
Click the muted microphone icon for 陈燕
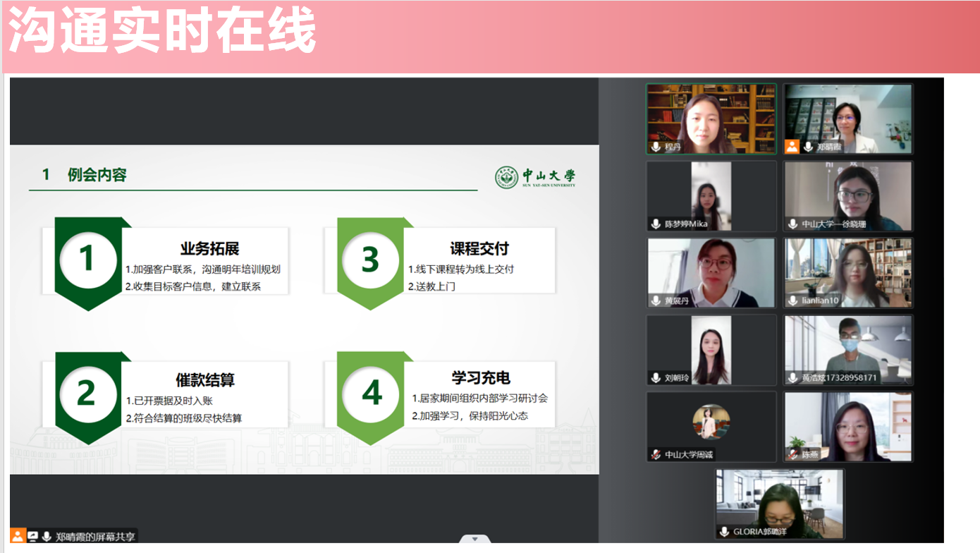[x=792, y=455]
